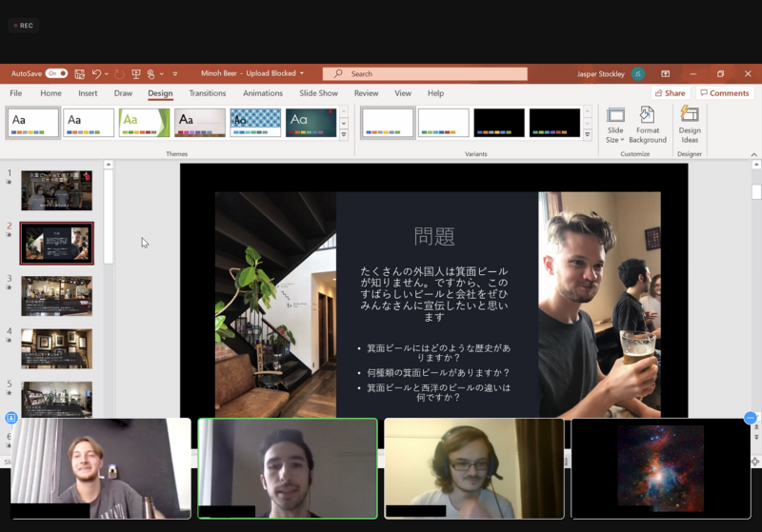Click the Search box
This screenshot has width=762, height=532.
(x=425, y=74)
